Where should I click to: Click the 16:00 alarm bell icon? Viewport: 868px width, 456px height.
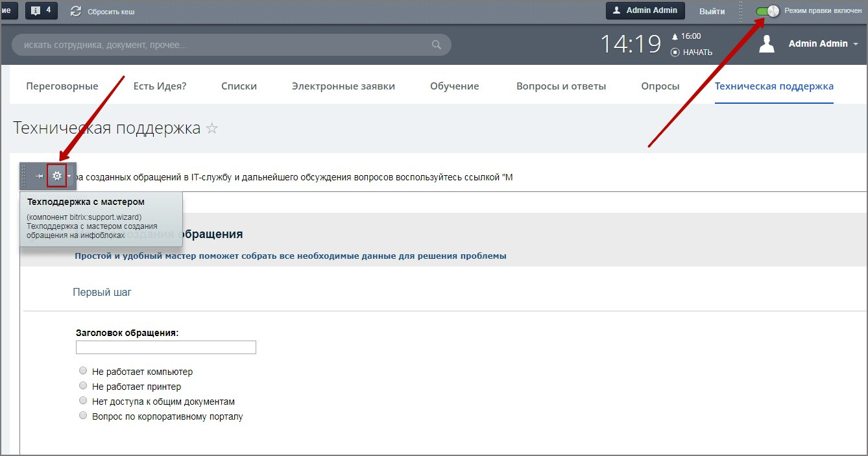pyautogui.click(x=675, y=37)
